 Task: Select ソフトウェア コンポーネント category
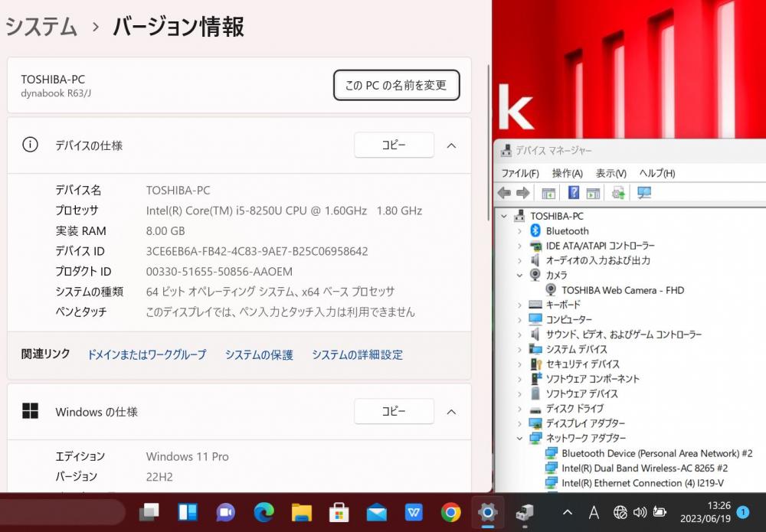pos(592,379)
